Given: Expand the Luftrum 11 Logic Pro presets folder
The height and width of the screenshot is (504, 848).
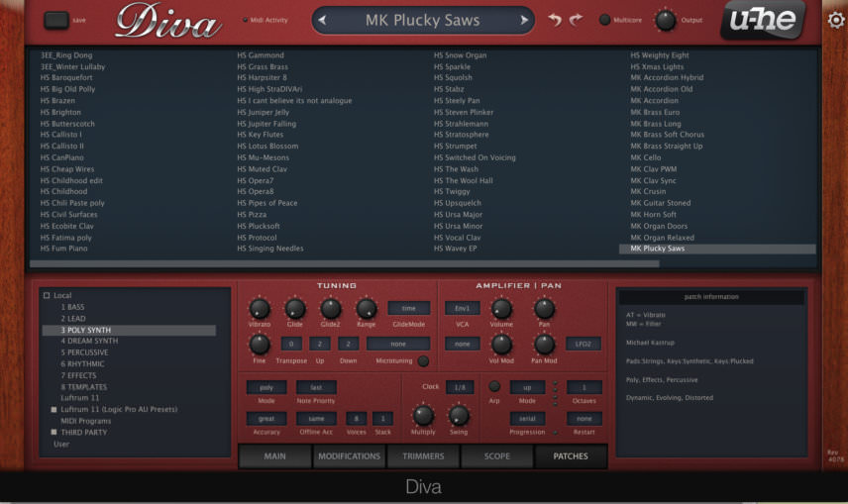Looking at the screenshot, I should click(53, 409).
